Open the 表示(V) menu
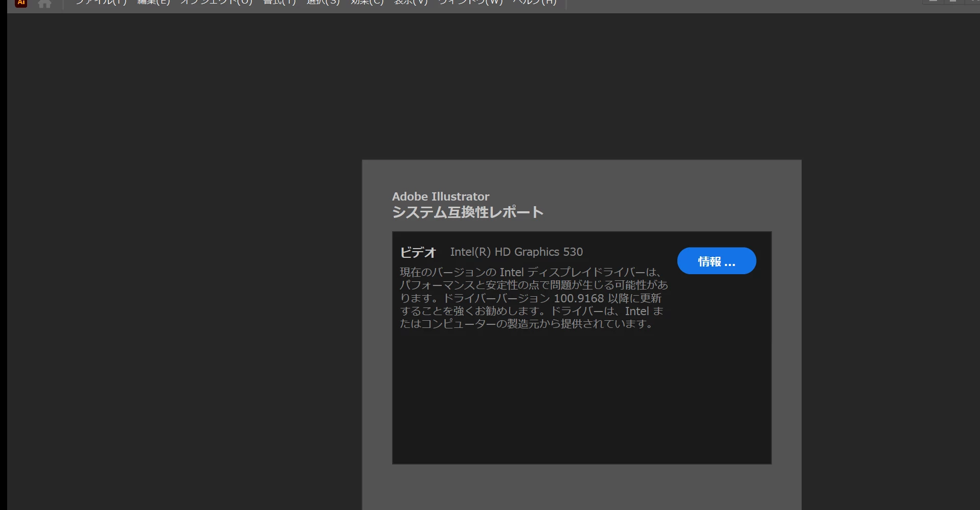Viewport: 980px width, 510px height. click(x=411, y=3)
